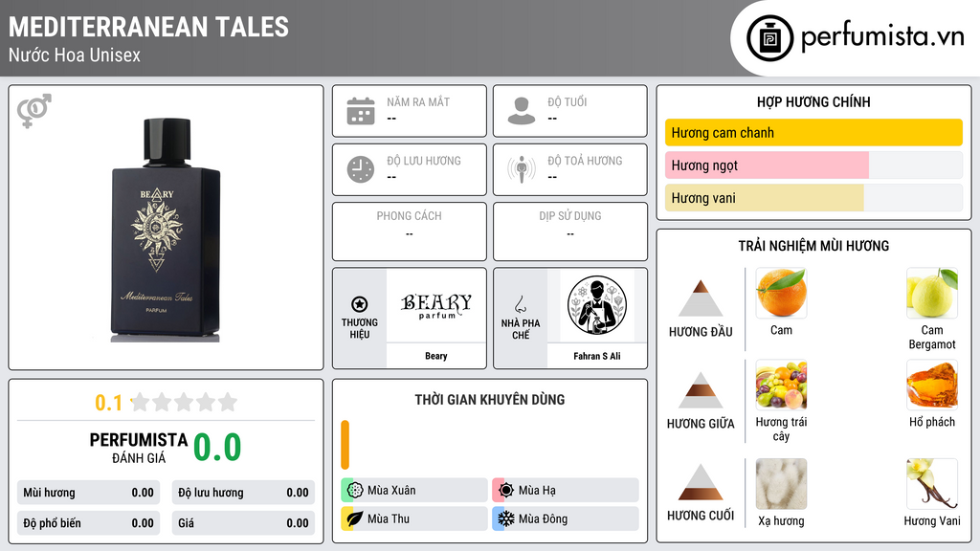Viewport: 980px width, 551px height.
Task: Select the Cam orange note image
Action: click(781, 293)
